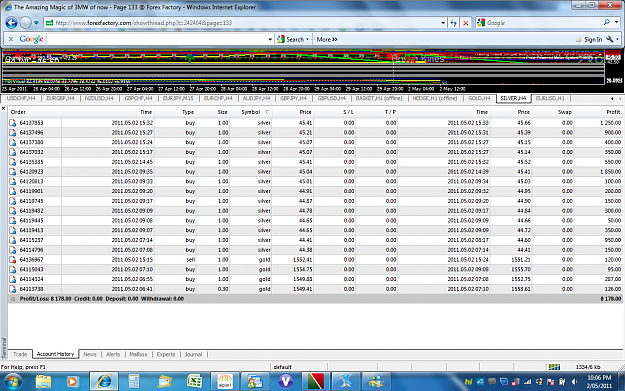Click the Internet Explorer taskbar icon
This screenshot has width=625, height=391.
[x=104, y=382]
